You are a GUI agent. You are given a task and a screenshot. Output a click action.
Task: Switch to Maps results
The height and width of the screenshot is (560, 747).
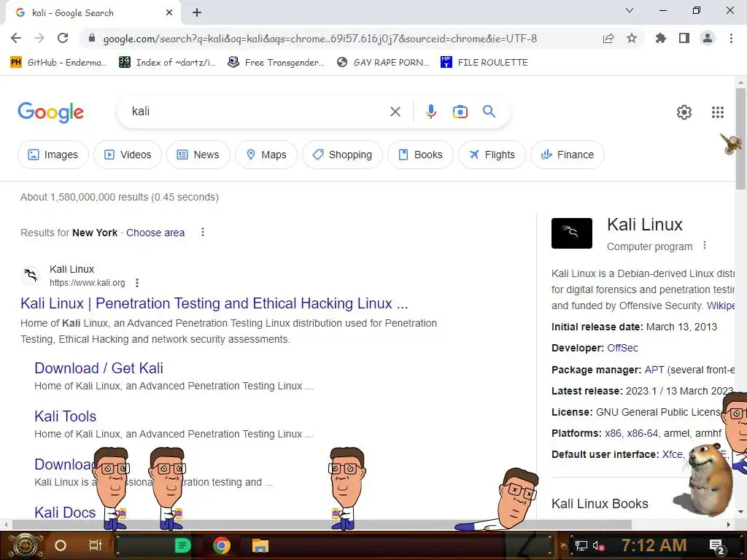pyautogui.click(x=266, y=155)
